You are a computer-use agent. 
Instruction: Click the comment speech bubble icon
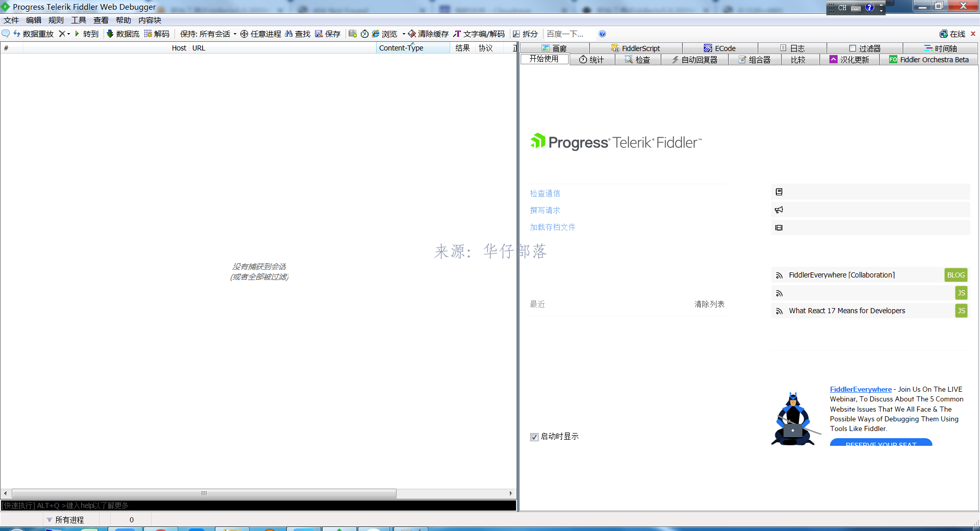pyautogui.click(x=6, y=34)
